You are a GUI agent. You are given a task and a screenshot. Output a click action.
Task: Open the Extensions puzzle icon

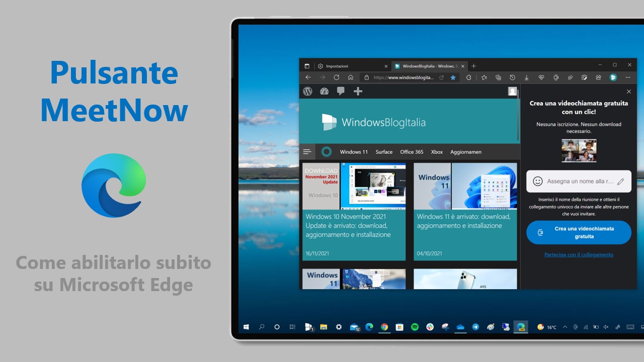coord(468,77)
